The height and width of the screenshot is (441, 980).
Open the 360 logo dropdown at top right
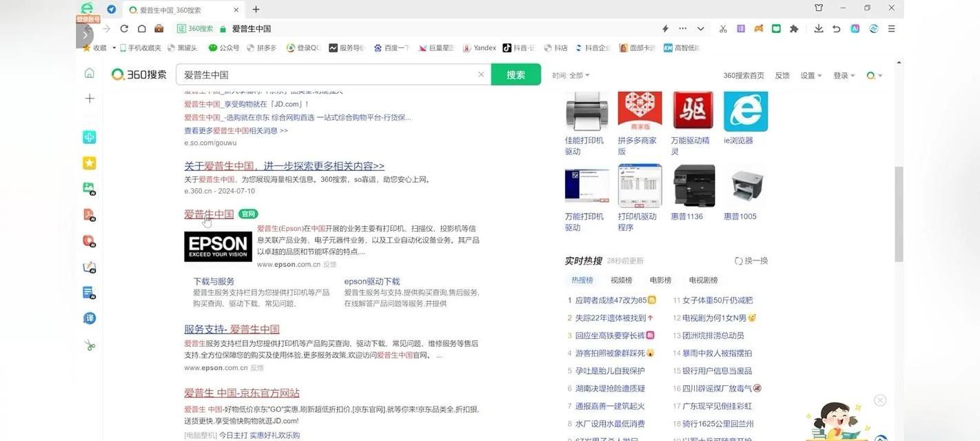875,75
